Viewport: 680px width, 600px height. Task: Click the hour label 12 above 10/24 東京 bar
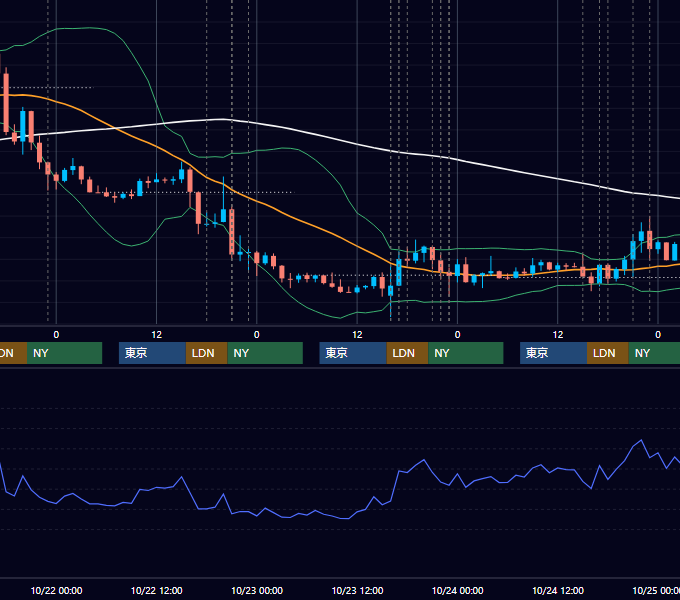[x=558, y=335]
